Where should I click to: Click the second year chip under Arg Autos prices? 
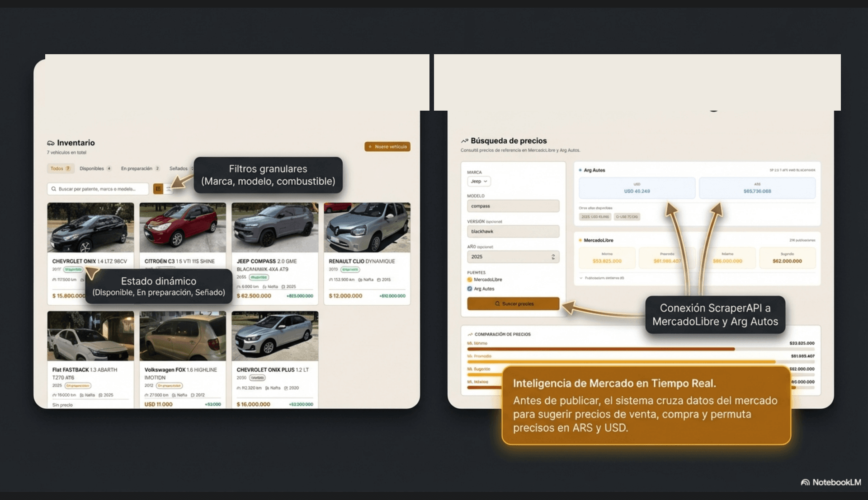click(x=627, y=217)
